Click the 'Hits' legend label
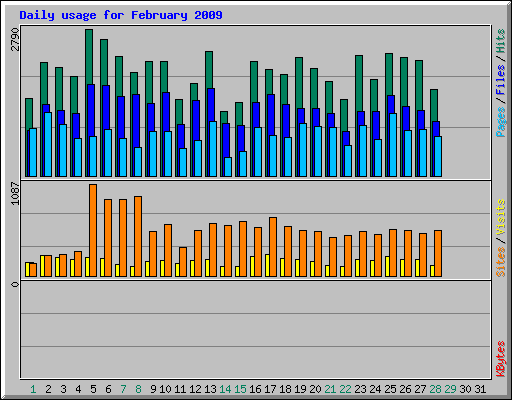 (x=501, y=41)
